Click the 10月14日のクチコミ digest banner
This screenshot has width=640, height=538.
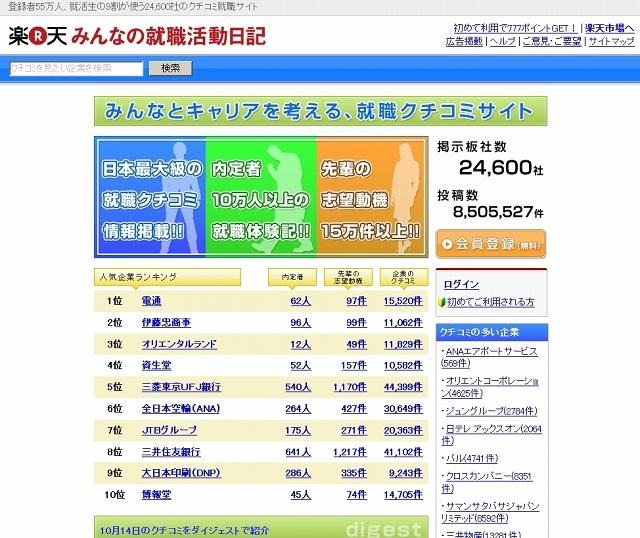coord(261,527)
